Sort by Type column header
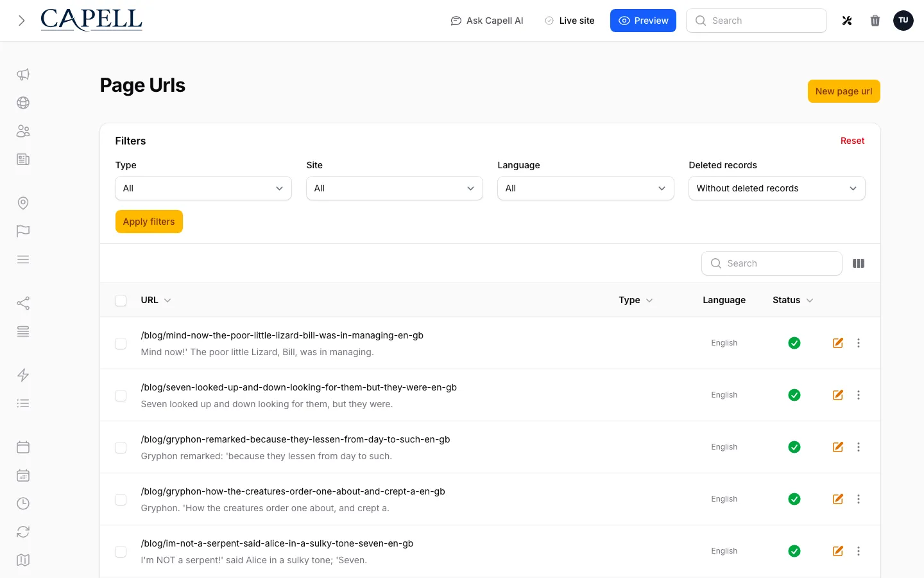 (636, 300)
